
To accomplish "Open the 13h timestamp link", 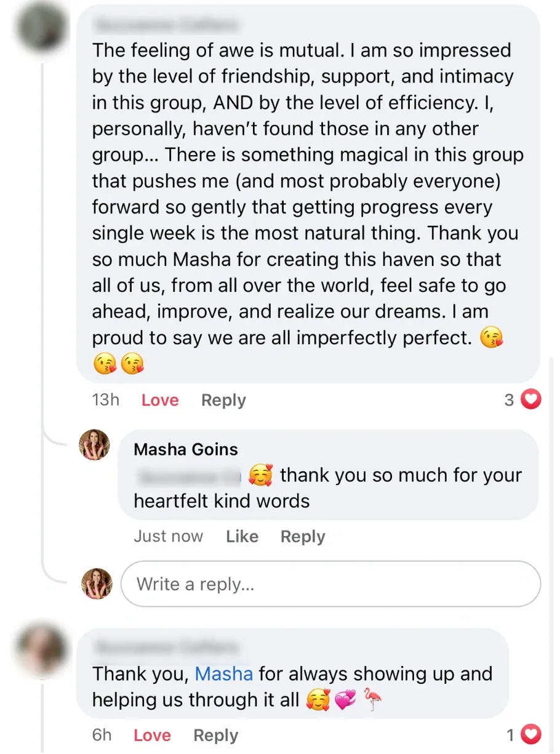I will point(105,400).
